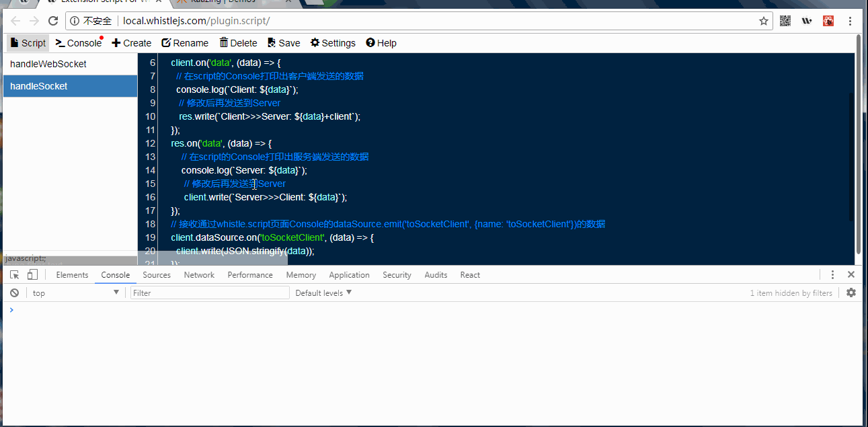Click code line 8 console.log Client

(237, 89)
